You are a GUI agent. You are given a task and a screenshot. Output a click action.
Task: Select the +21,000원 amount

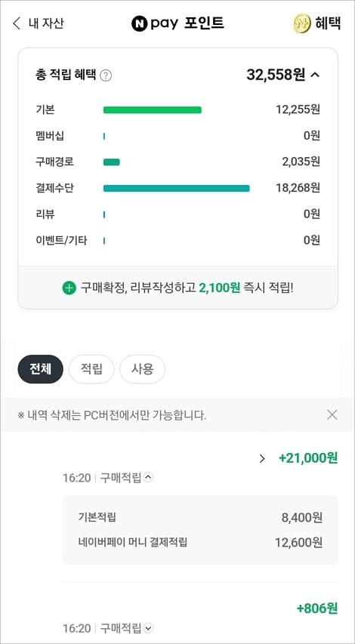point(308,458)
